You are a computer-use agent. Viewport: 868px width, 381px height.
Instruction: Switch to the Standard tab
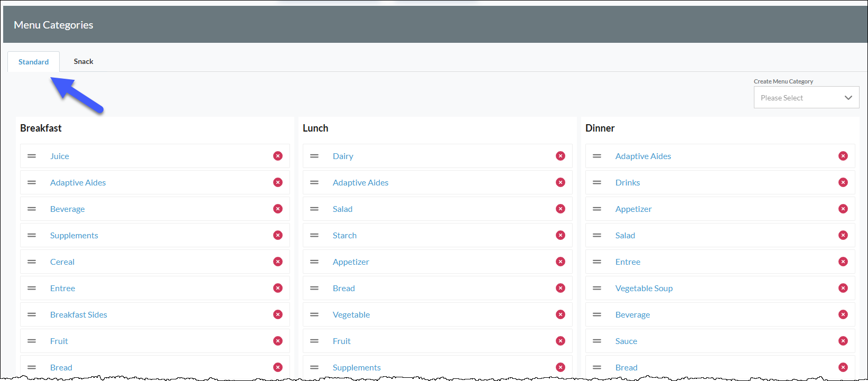33,62
